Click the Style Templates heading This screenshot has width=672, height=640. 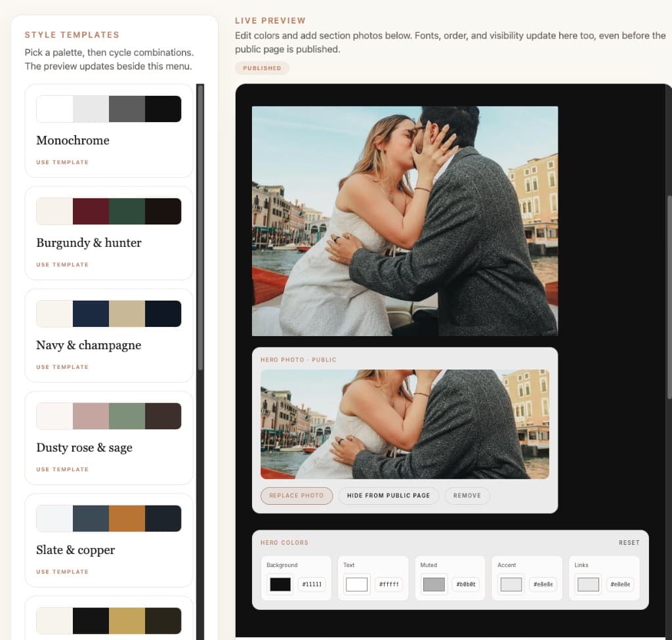tap(72, 35)
